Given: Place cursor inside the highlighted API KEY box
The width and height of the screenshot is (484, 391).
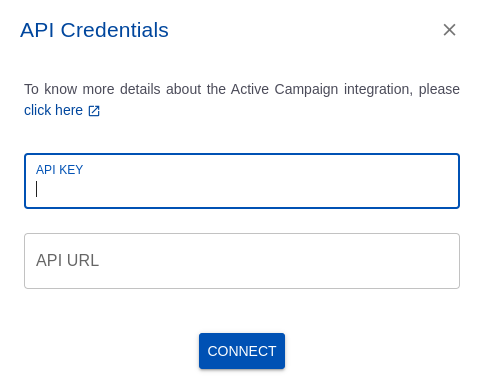Looking at the screenshot, I should [x=242, y=181].
